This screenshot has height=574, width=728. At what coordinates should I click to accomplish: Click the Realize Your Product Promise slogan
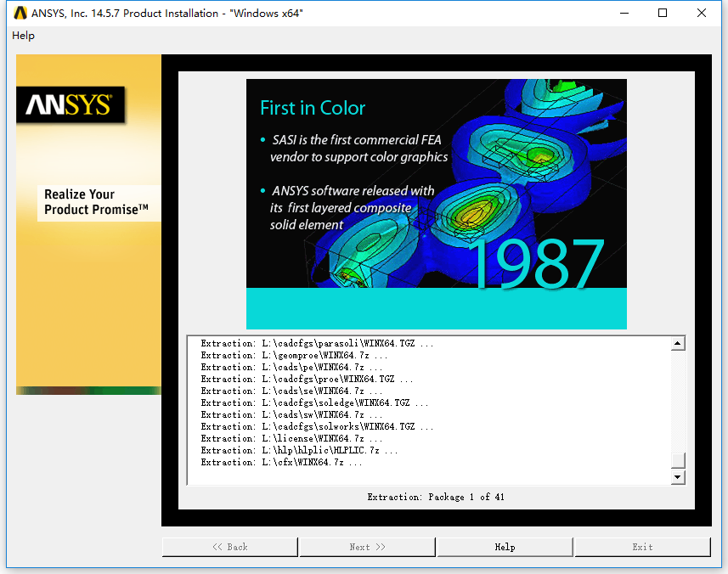96,202
